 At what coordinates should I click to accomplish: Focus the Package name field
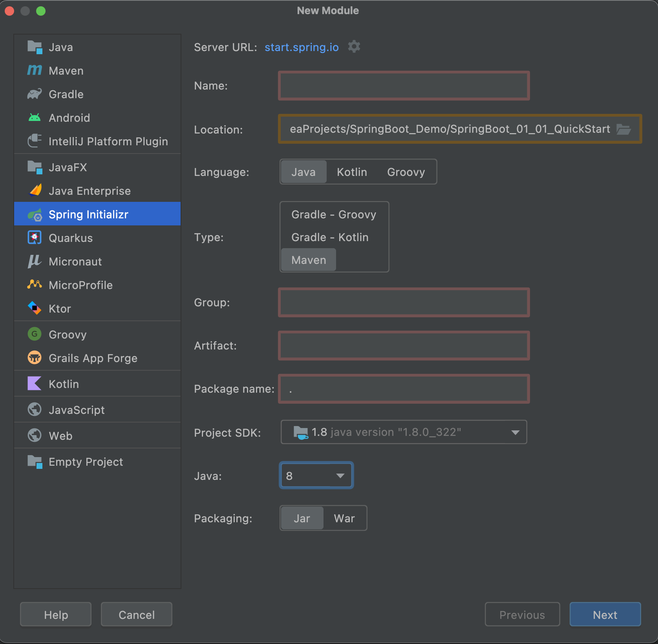point(404,389)
